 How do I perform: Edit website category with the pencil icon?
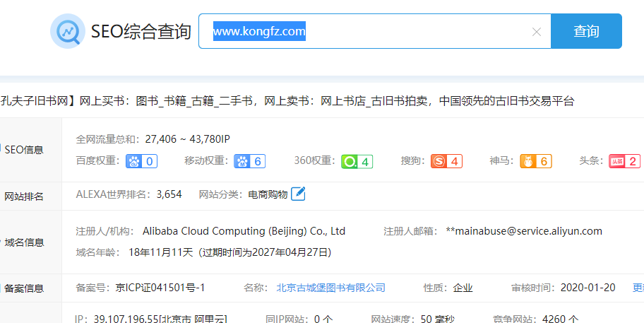pyautogui.click(x=298, y=194)
